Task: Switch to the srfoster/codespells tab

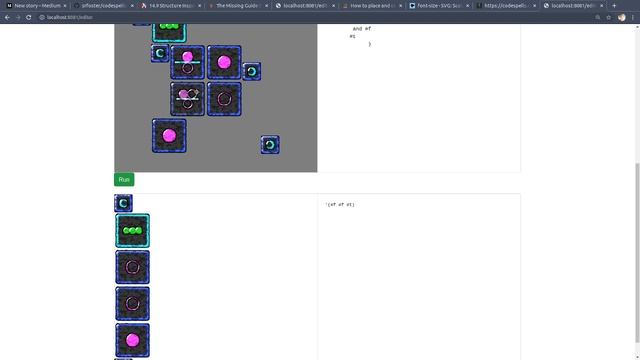Action: (x=102, y=6)
